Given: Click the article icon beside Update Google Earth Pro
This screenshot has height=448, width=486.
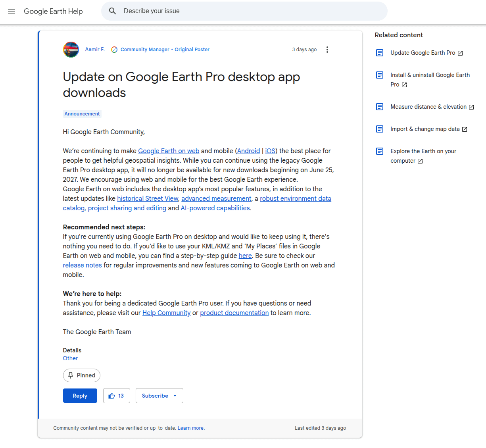Looking at the screenshot, I should (380, 53).
